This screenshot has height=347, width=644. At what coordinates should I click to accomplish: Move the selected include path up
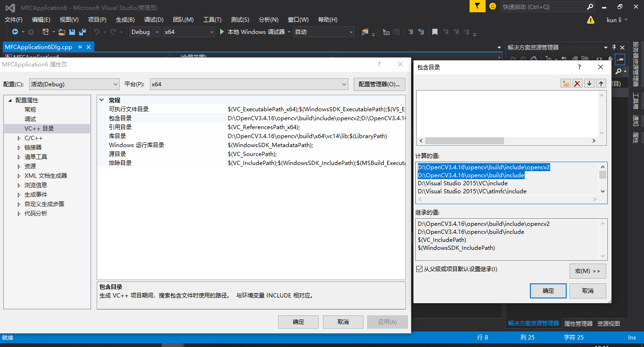[x=601, y=83]
